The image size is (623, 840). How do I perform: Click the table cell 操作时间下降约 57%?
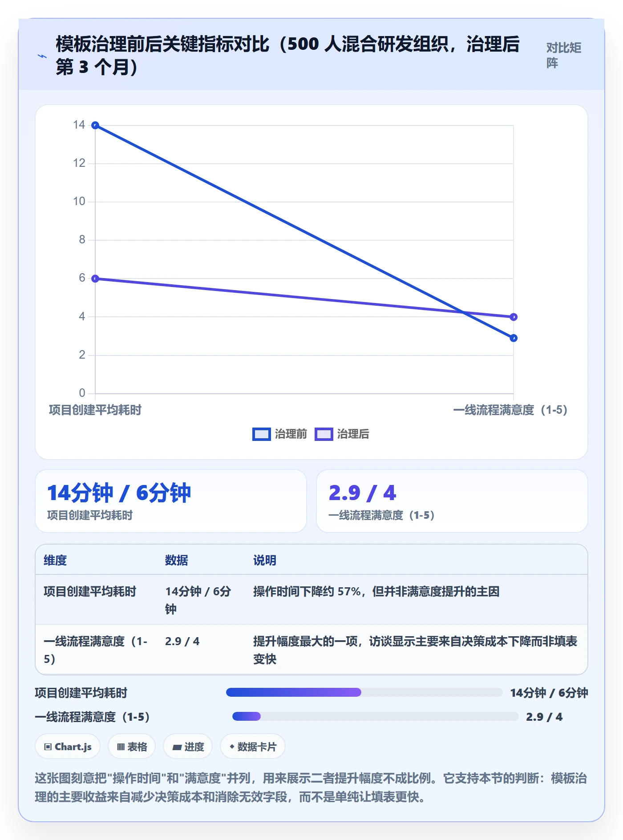pos(376,591)
